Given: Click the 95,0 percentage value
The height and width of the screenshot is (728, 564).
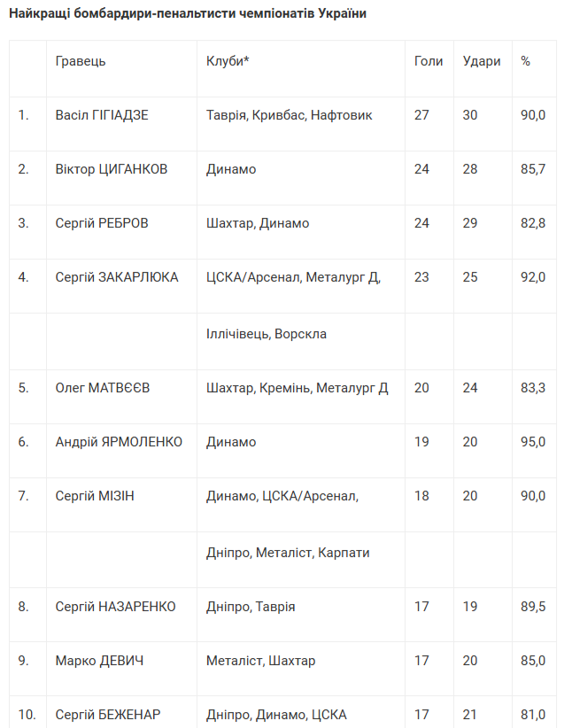Looking at the screenshot, I should pos(533,442).
